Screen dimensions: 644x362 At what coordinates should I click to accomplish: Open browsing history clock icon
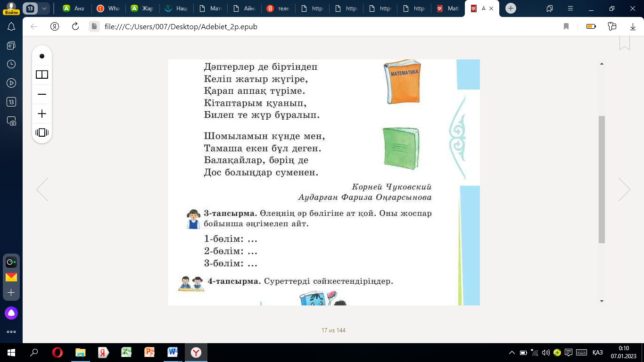[x=11, y=64]
